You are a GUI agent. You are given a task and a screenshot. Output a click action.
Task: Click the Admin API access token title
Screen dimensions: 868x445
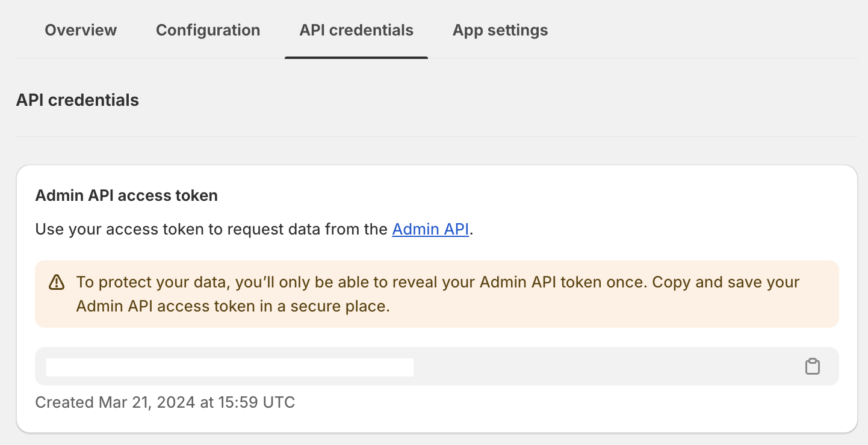coord(126,195)
